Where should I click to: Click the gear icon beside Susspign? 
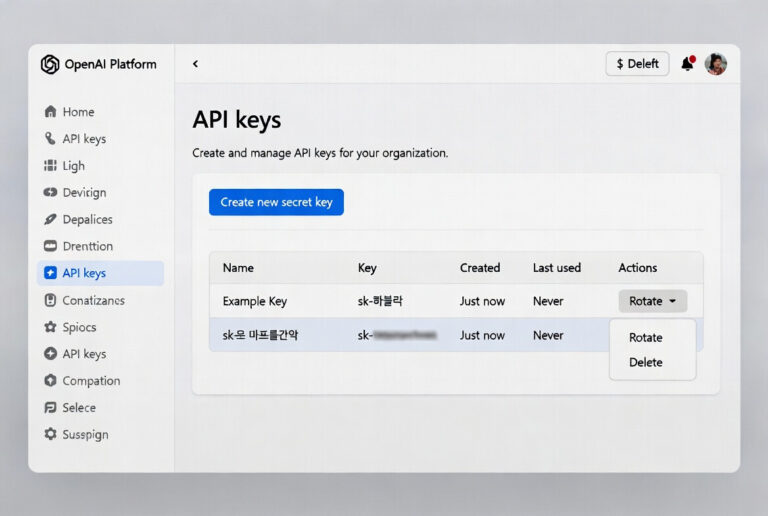[50, 434]
